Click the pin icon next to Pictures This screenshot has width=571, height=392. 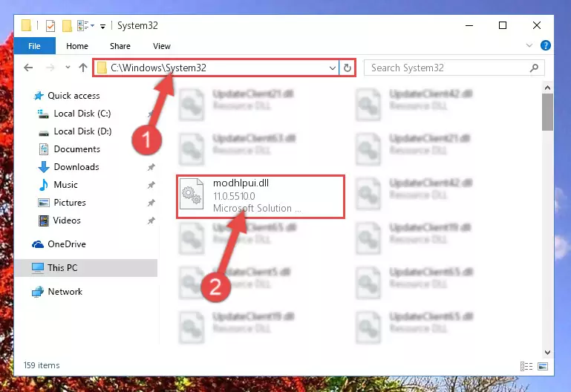[151, 203]
